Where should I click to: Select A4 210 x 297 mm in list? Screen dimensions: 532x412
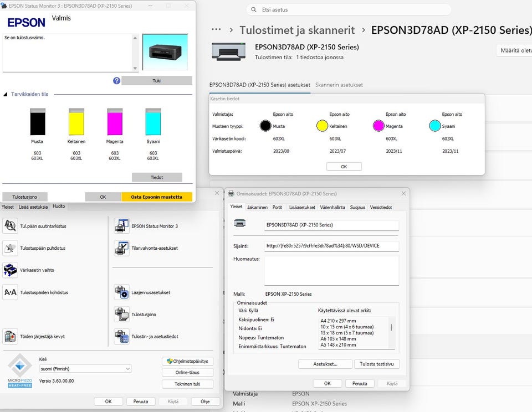point(338,321)
